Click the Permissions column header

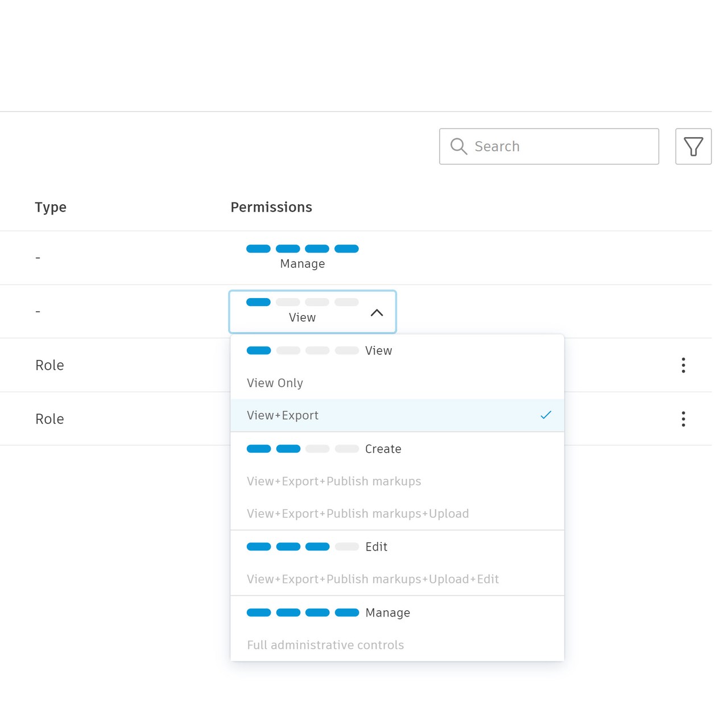pyautogui.click(x=271, y=207)
